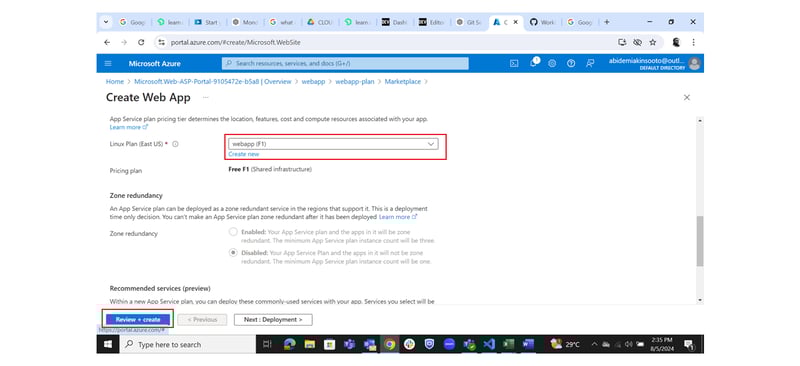Click the info icon beside Linux Plan
Viewport: 800px width, 366px height.
pos(175,144)
